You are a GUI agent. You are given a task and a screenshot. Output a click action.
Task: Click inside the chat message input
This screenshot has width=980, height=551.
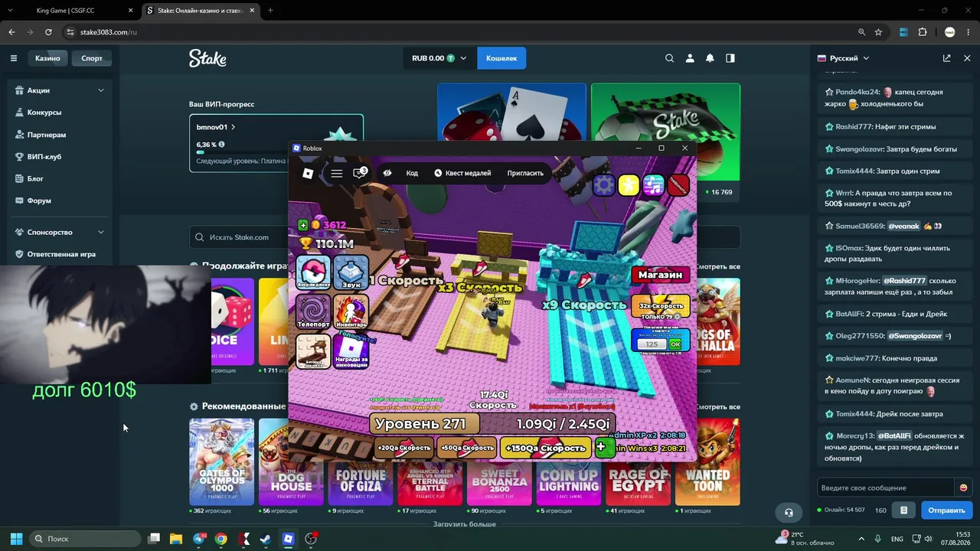[x=886, y=487]
